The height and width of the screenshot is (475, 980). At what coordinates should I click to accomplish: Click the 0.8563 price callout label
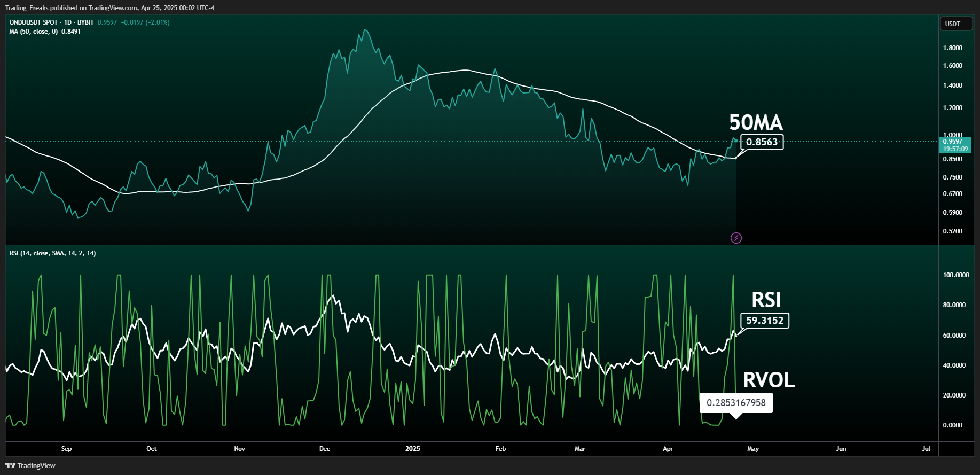point(762,142)
